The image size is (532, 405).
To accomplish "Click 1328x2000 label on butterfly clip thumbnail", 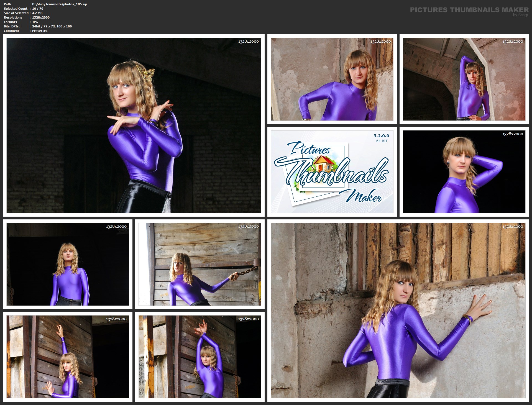I will [249, 41].
